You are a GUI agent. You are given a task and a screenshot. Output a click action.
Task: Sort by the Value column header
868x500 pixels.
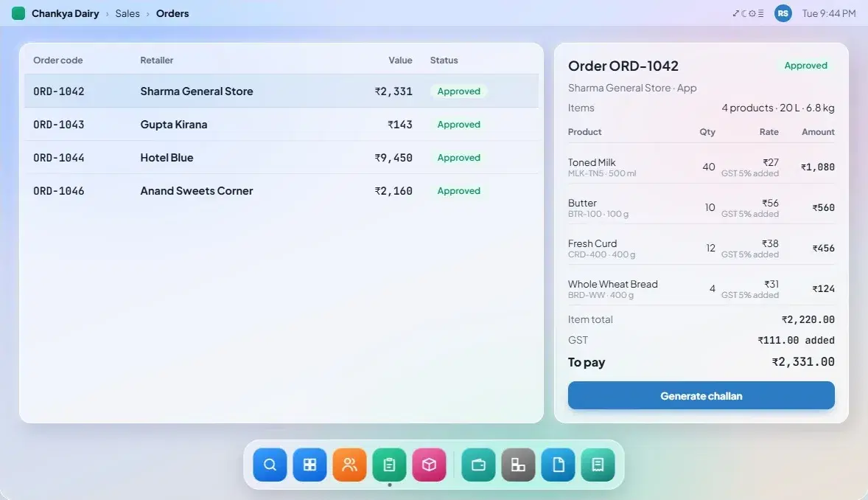pos(400,60)
